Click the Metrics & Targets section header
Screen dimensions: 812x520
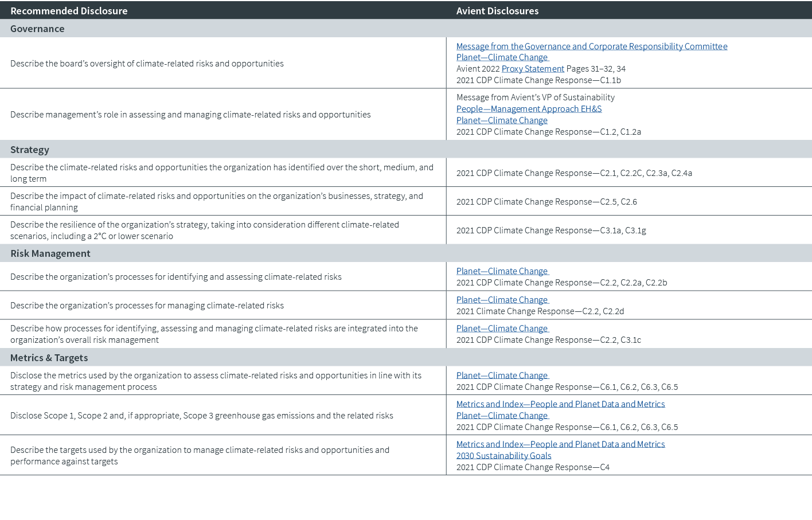pyautogui.click(x=49, y=358)
